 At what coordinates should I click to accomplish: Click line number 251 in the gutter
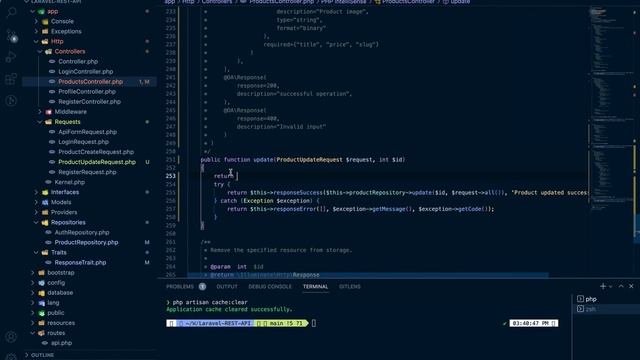pyautogui.click(x=171, y=160)
